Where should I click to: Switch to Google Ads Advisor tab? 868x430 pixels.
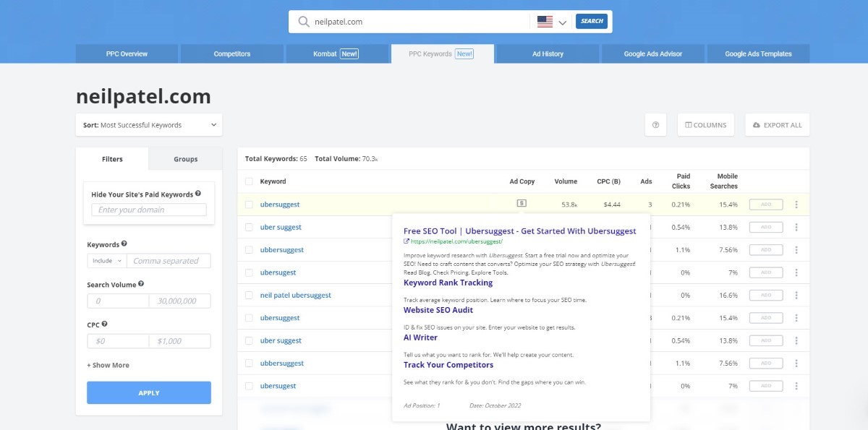tap(653, 53)
